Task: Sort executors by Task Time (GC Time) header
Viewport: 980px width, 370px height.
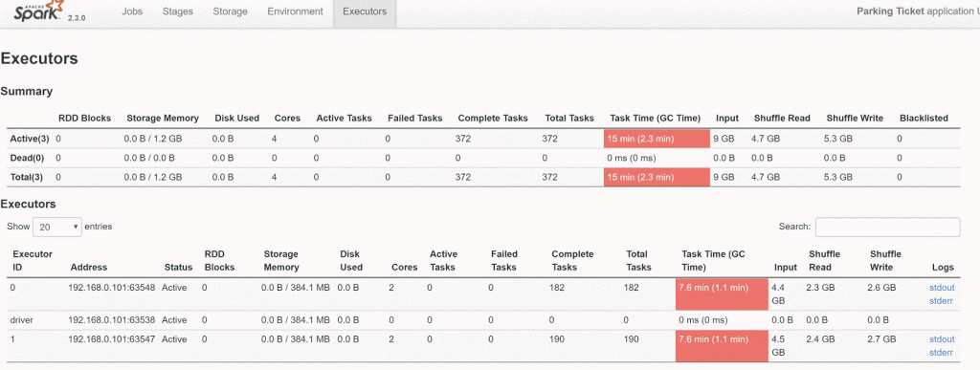Action: (x=713, y=260)
